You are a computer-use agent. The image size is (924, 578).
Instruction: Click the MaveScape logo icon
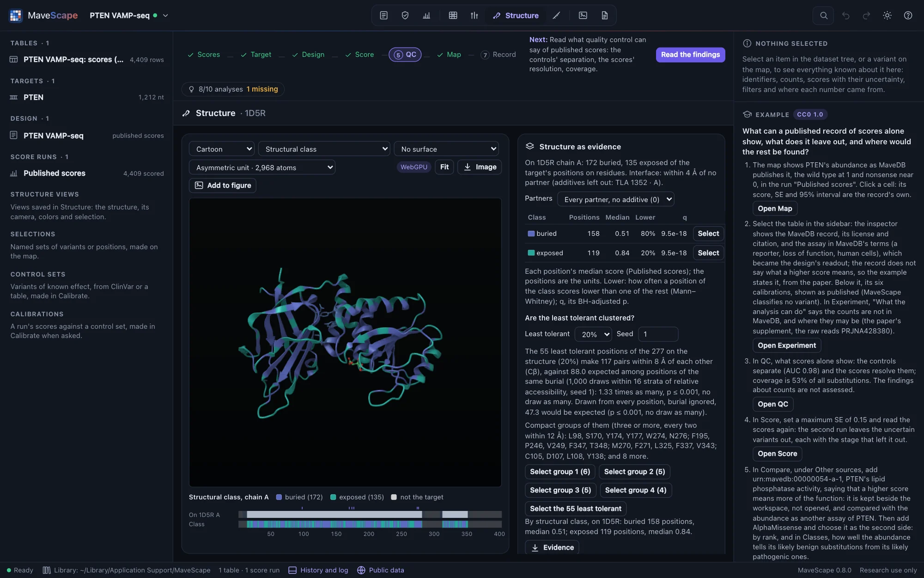(16, 15)
